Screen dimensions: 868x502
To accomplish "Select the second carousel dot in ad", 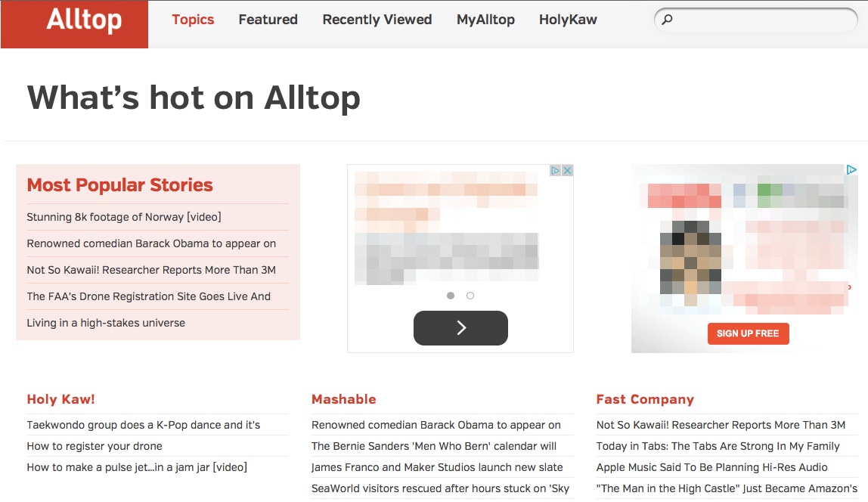I will click(470, 296).
